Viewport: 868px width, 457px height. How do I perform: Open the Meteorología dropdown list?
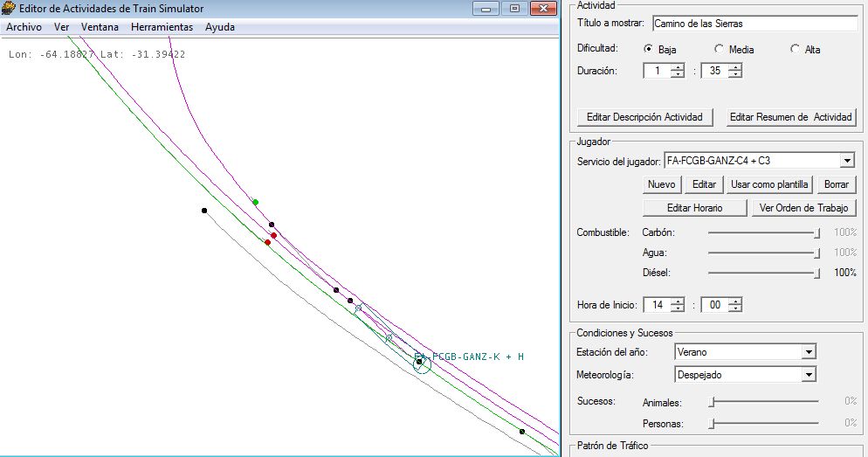809,375
